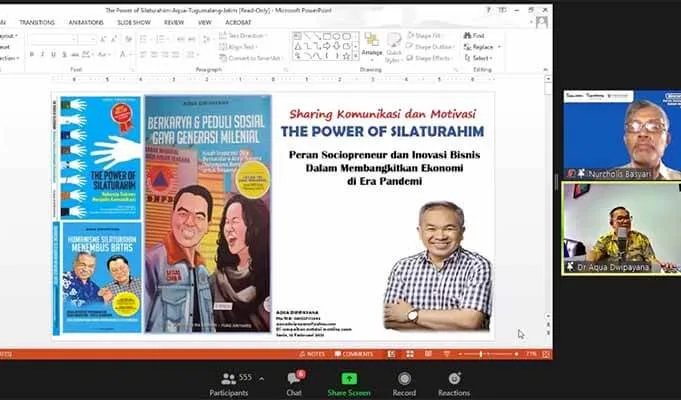Screen dimensions: 681x400
Task: Open the Quick Styles gallery
Action: tap(394, 48)
